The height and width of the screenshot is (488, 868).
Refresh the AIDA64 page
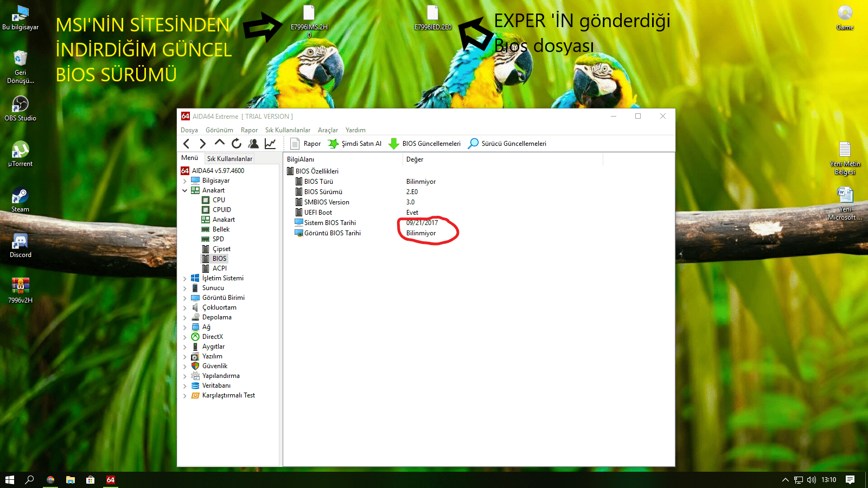[x=237, y=144]
